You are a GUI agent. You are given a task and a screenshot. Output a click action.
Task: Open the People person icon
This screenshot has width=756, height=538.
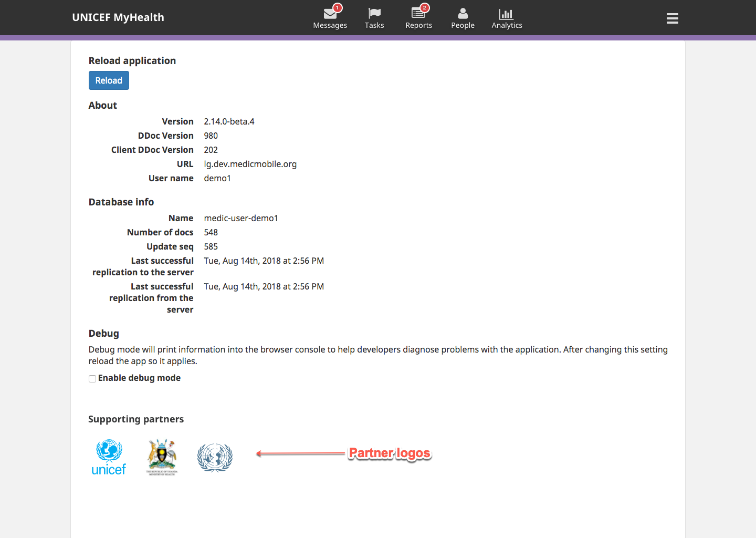[463, 14]
